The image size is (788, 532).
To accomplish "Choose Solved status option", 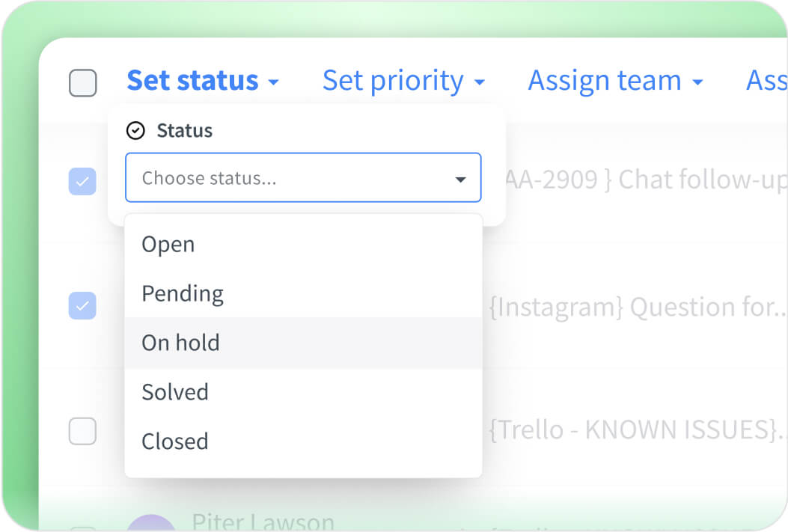I will (x=174, y=392).
